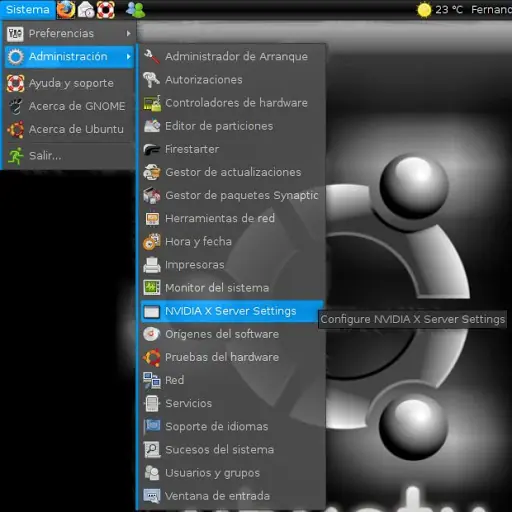Viewport: 512px width, 512px height.
Task: Click the Servicios icon
Action: [152, 404]
